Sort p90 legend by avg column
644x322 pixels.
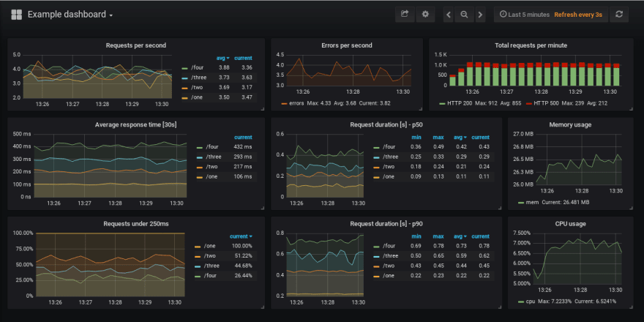click(x=460, y=236)
